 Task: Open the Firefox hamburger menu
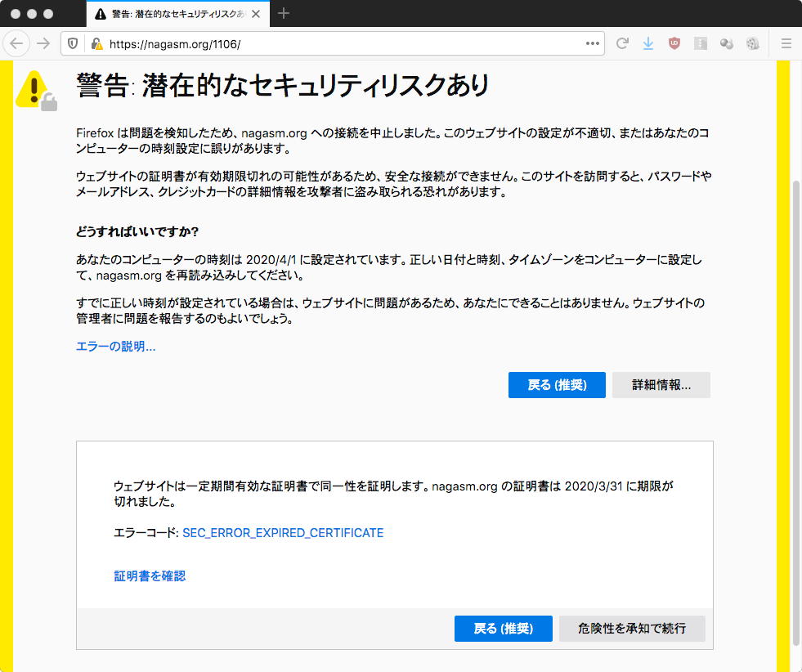pyautogui.click(x=786, y=43)
